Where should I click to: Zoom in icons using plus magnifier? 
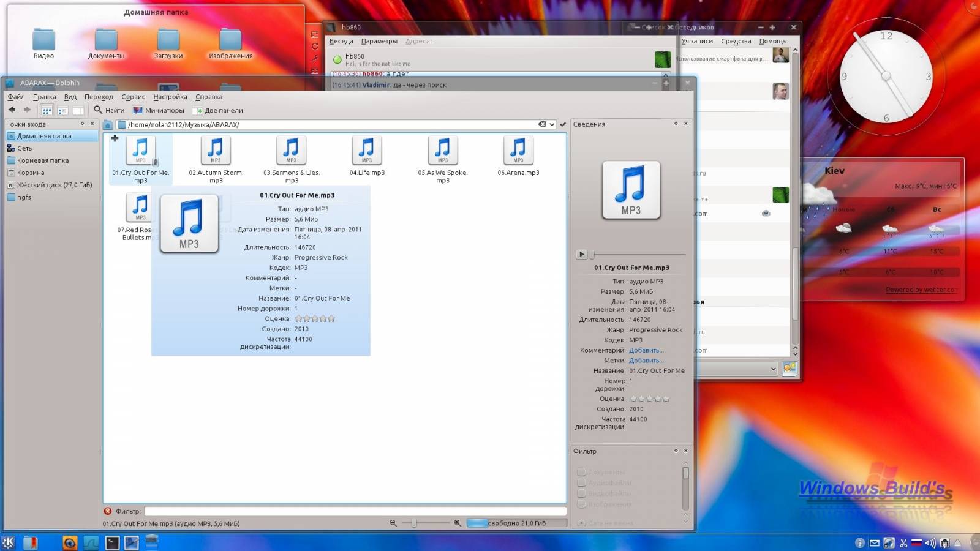(458, 523)
